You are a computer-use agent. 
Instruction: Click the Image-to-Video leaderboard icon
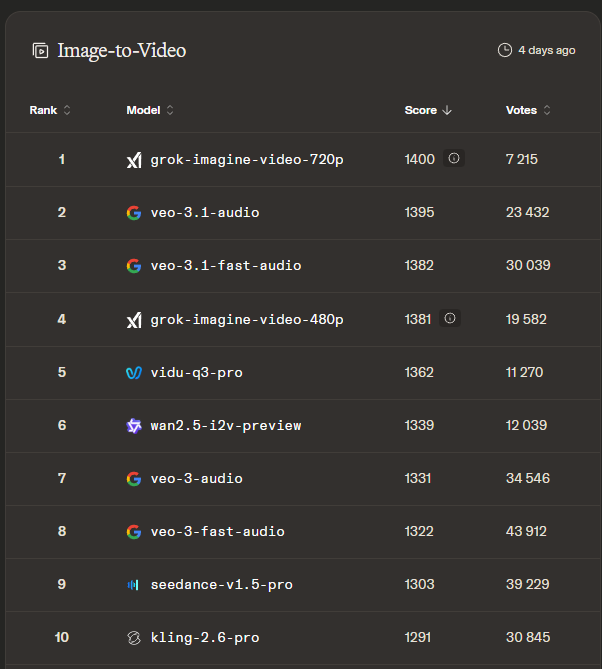(x=40, y=50)
